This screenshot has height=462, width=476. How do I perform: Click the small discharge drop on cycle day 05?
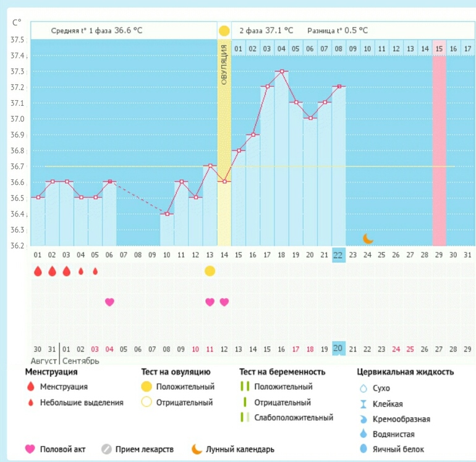point(95,271)
